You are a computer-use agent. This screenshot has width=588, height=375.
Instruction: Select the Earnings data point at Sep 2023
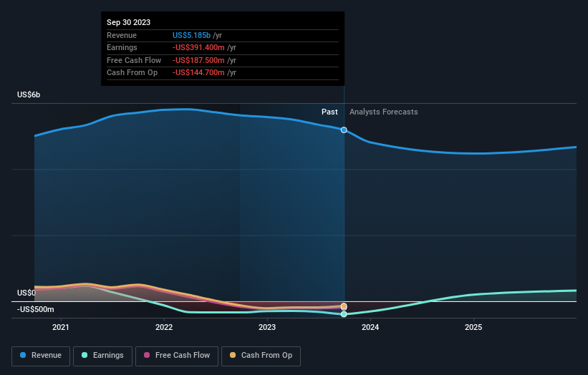tap(344, 314)
